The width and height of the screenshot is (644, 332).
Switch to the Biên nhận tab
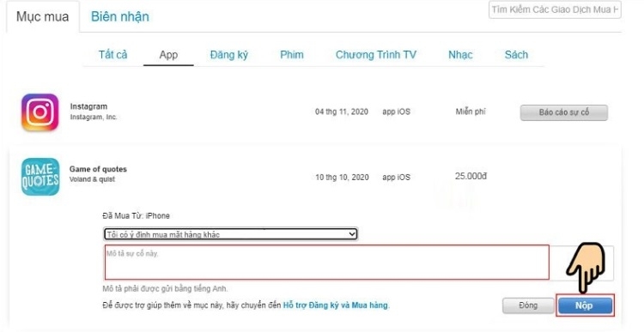pyautogui.click(x=120, y=17)
